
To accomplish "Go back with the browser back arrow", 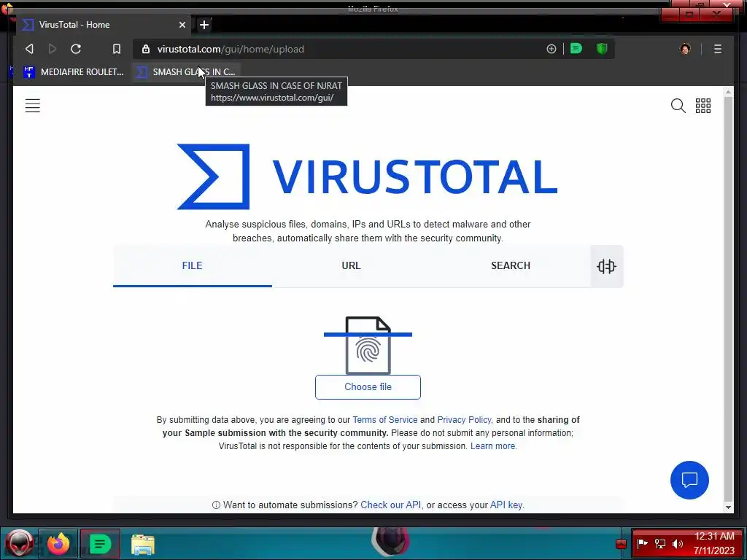I will [x=29, y=49].
